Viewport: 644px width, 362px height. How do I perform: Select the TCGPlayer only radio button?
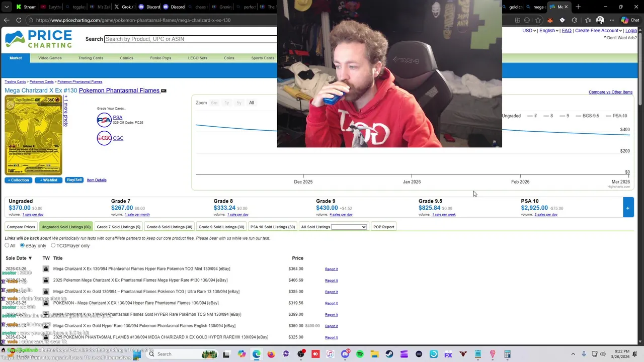(53, 245)
